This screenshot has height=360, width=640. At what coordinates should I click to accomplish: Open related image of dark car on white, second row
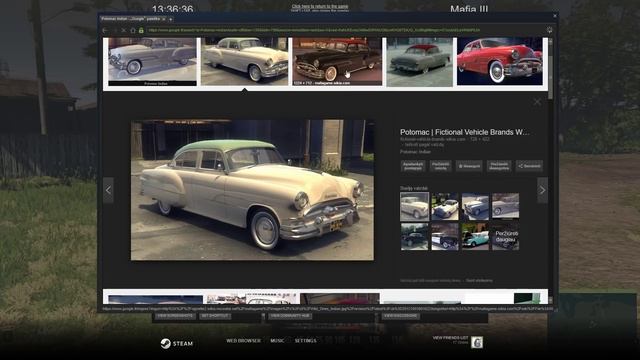[x=445, y=236]
